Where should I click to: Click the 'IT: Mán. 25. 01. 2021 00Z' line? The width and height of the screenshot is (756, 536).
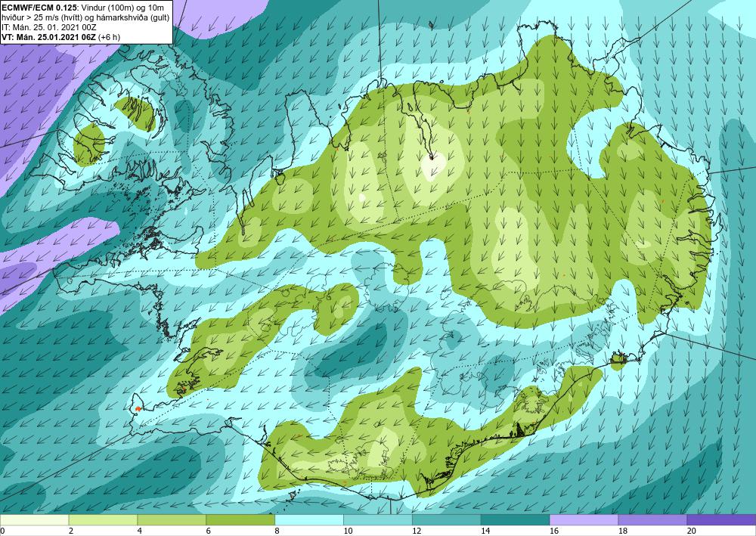point(49,27)
